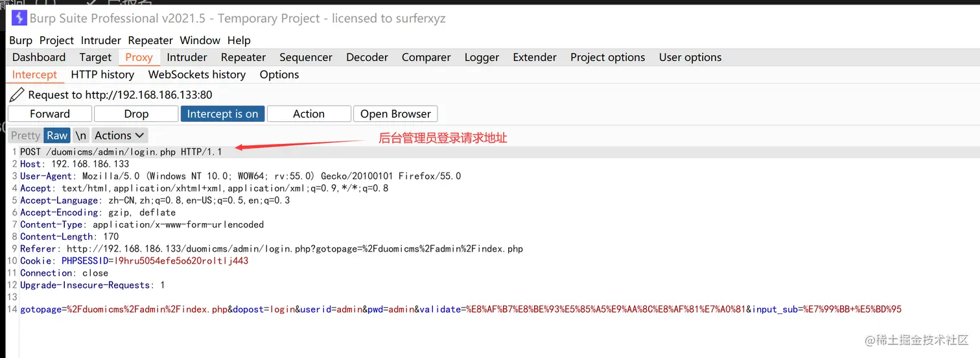980x358 pixels.
Task: Switch to the Dashboard tab
Action: 39,57
